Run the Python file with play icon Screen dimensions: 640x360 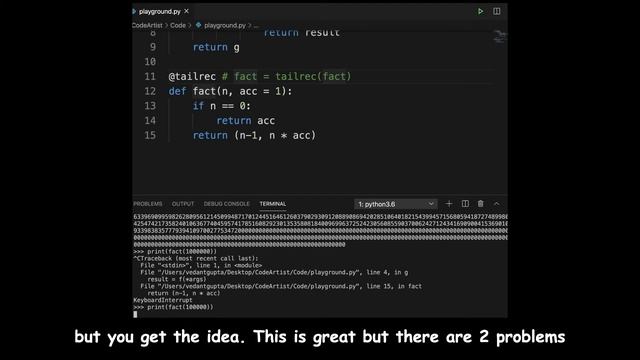click(x=480, y=11)
